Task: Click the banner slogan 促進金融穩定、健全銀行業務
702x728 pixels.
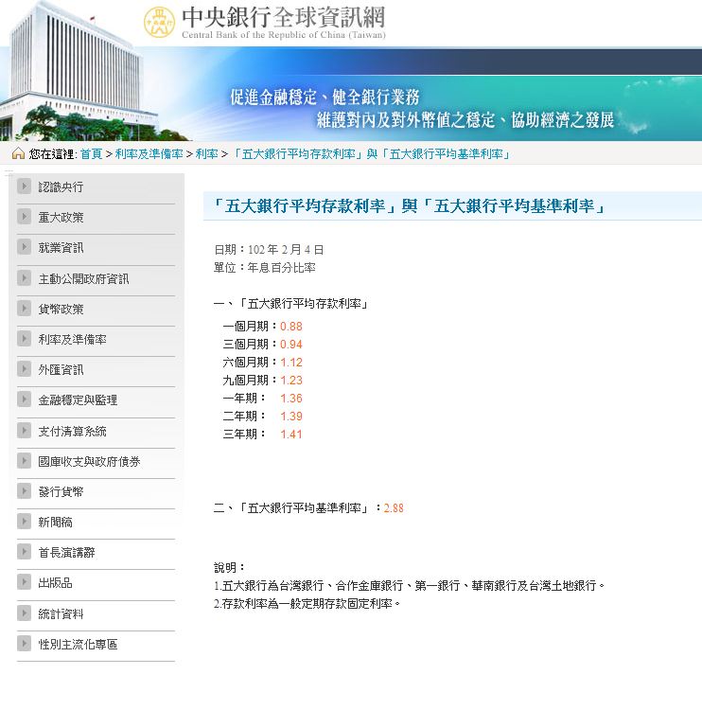Action: click(325, 98)
